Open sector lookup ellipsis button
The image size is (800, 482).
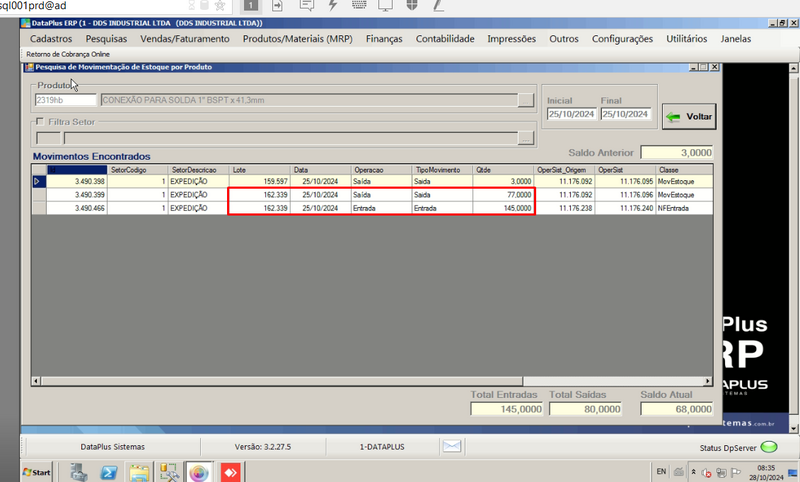pyautogui.click(x=526, y=138)
